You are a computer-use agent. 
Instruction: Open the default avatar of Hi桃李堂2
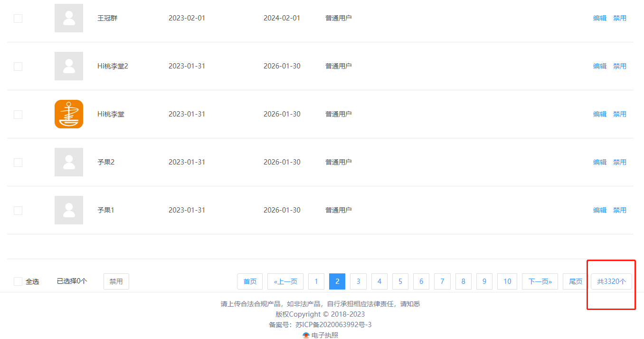pyautogui.click(x=69, y=66)
